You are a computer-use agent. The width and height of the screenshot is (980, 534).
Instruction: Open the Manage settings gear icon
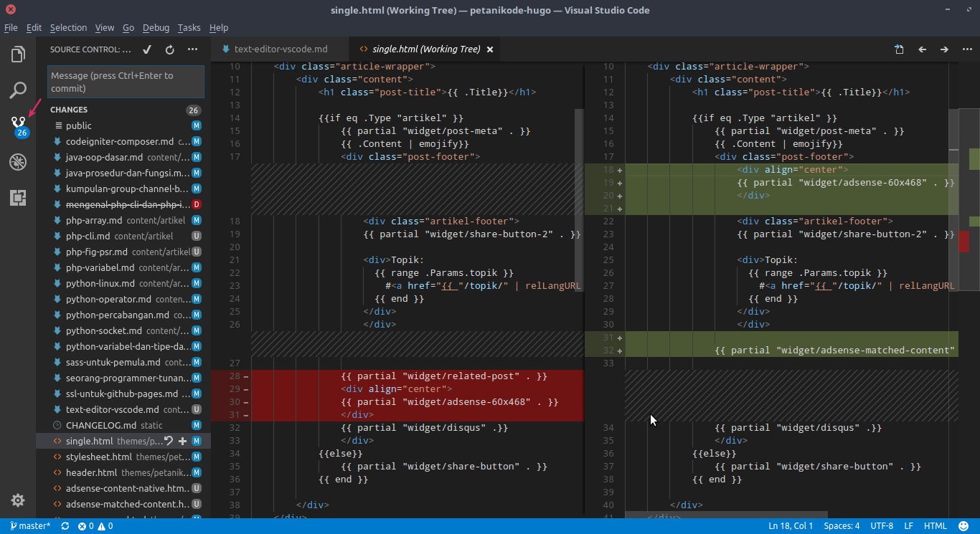tap(17, 500)
